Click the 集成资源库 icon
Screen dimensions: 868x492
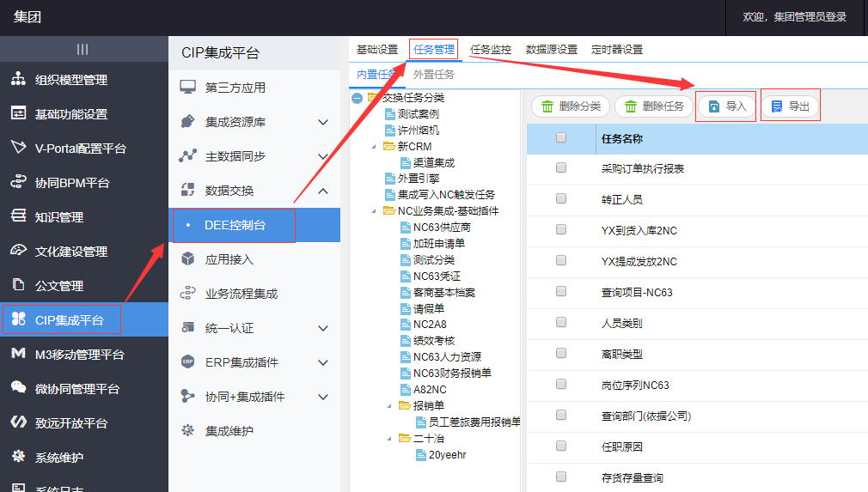coord(187,122)
